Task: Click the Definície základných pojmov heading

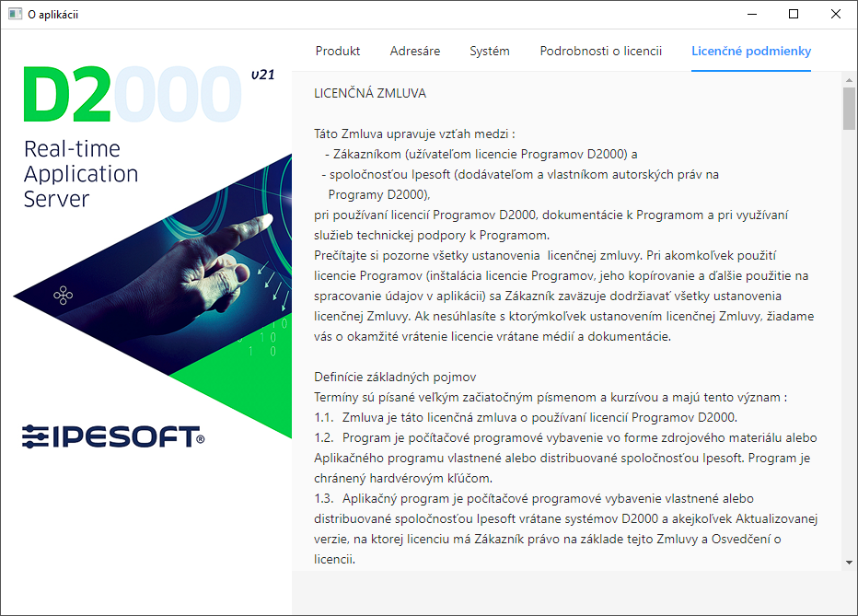Action: point(395,377)
